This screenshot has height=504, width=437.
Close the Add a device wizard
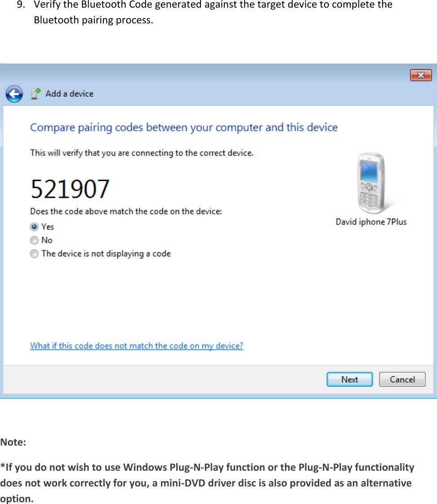coord(421,75)
